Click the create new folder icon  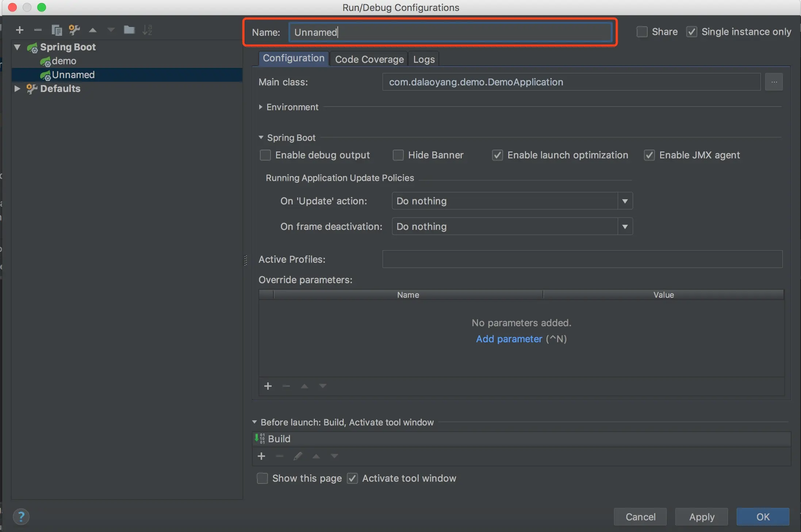129,30
